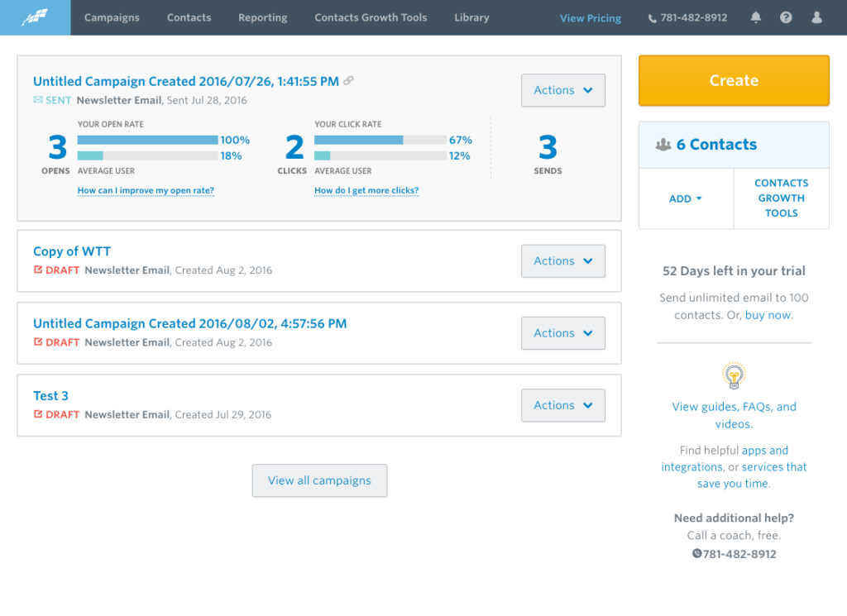Click the Constant Contact logo
Image resolution: width=847 pixels, height=616 pixels.
click(x=35, y=17)
